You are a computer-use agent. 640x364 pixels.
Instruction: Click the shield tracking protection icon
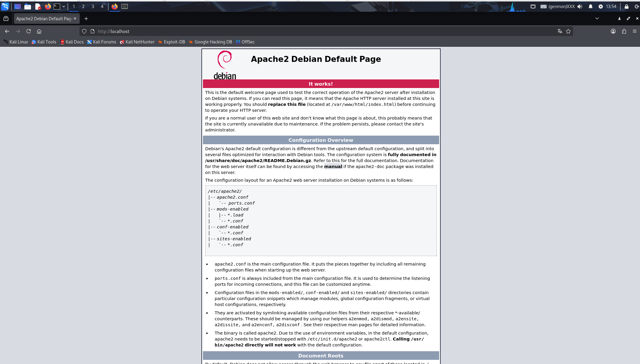(x=84, y=31)
